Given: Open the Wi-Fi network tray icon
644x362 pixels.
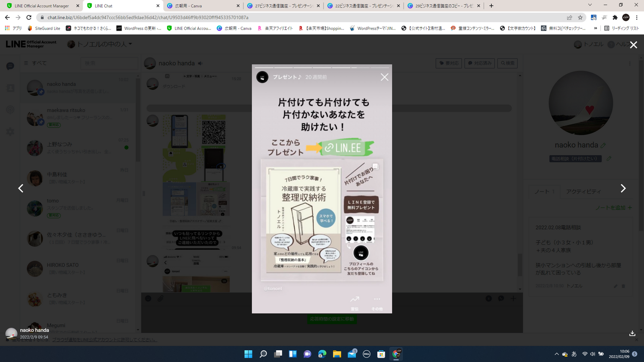Looking at the screenshot, I should (584, 354).
